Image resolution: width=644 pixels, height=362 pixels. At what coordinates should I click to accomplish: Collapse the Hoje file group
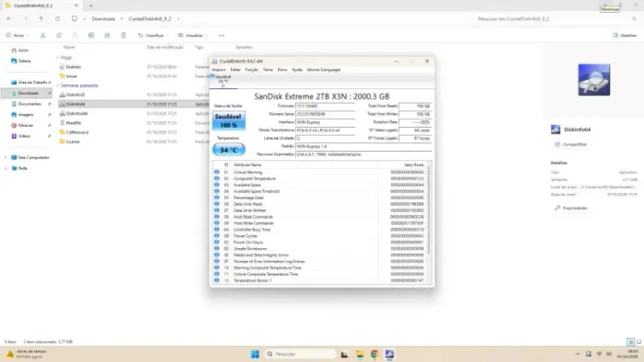[x=57, y=57]
